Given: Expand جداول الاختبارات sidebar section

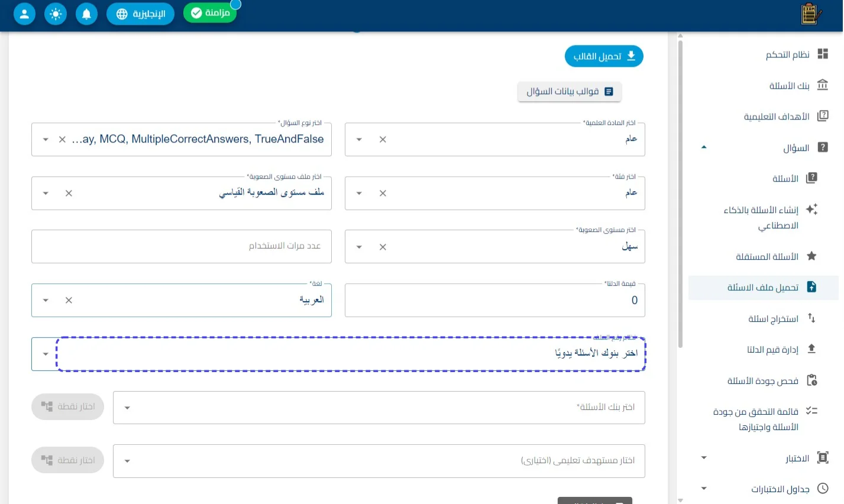Looking at the screenshot, I should 704,489.
